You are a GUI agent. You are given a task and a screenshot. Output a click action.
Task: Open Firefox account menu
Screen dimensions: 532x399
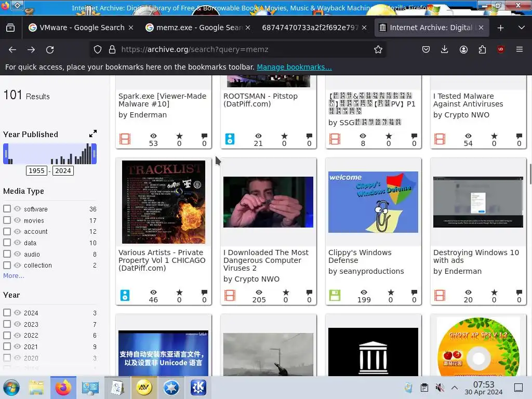click(x=463, y=49)
